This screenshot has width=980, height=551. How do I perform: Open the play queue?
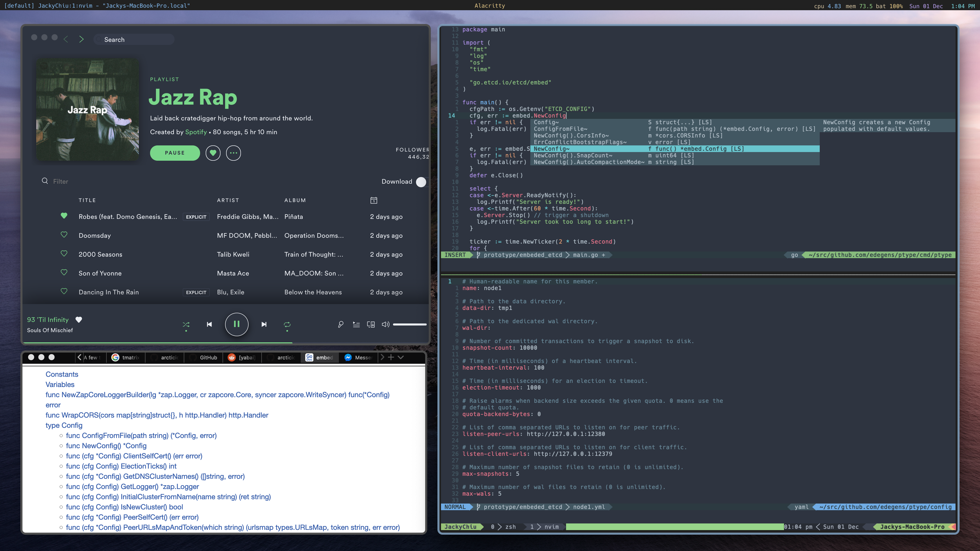click(356, 324)
